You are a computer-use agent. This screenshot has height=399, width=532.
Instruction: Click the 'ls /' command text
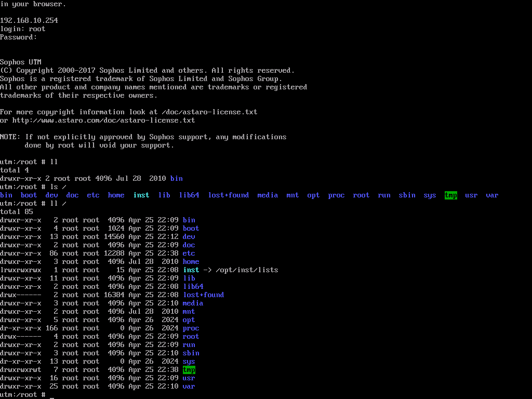58,187
